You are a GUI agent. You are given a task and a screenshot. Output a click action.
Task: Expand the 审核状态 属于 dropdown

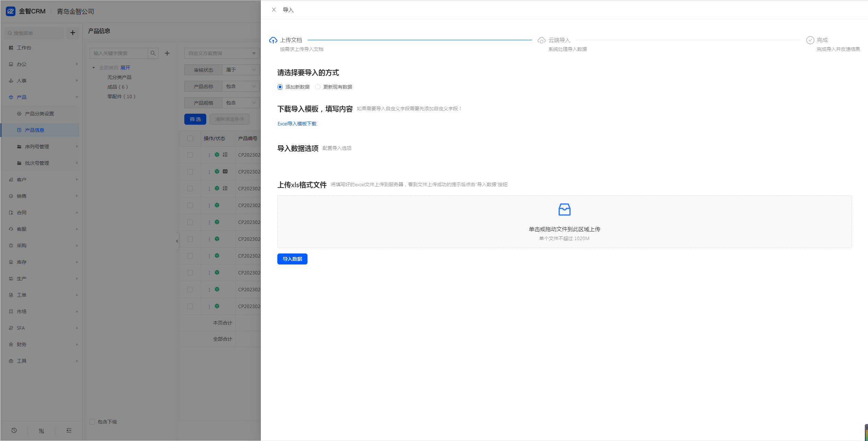pos(241,70)
